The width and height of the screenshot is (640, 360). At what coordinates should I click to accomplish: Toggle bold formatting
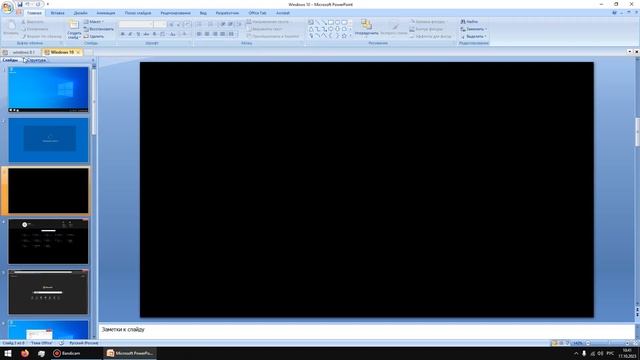point(122,34)
